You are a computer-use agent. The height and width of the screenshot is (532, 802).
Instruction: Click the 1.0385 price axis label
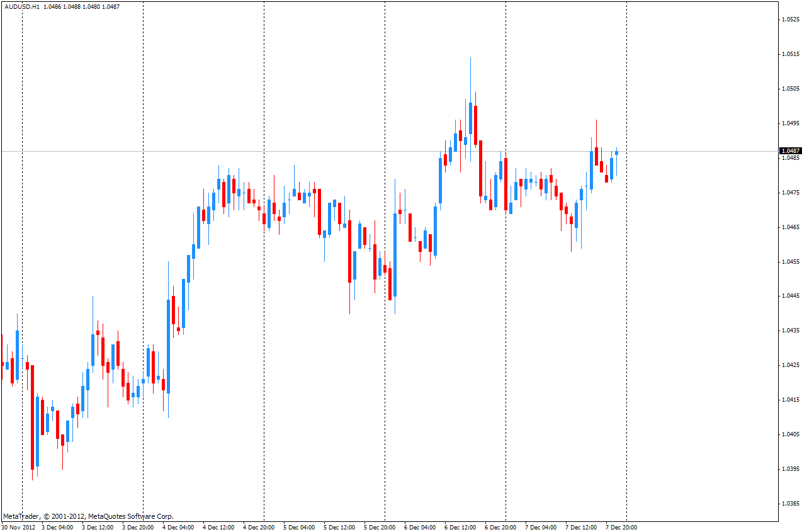pyautogui.click(x=791, y=504)
